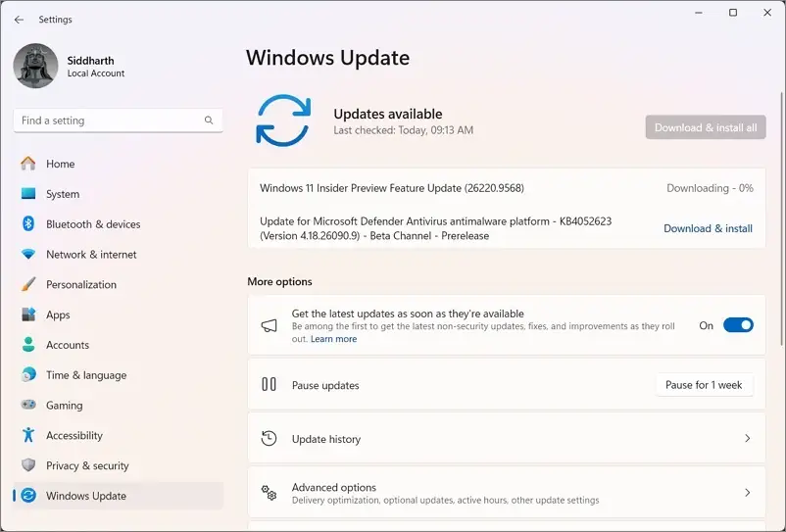Expand Update history chevron

click(747, 438)
